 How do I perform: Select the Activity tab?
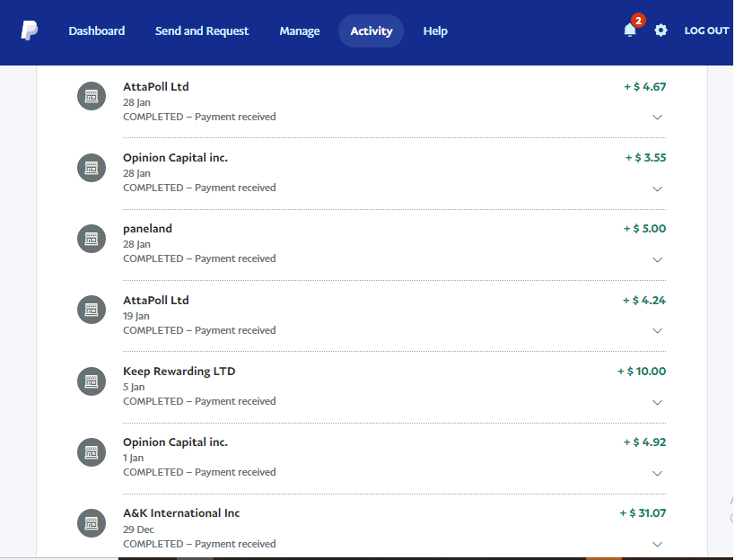[x=372, y=31]
